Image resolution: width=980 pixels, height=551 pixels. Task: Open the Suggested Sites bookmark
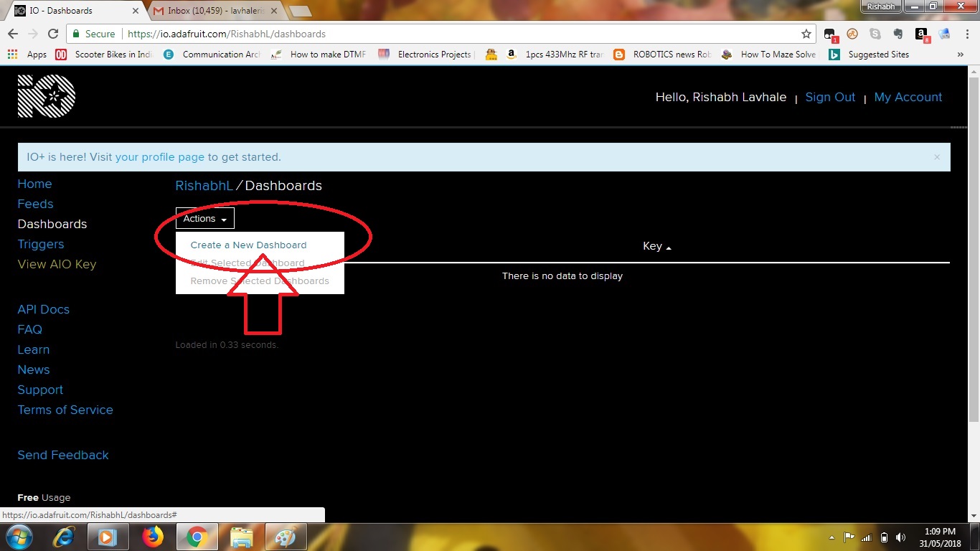869,55
